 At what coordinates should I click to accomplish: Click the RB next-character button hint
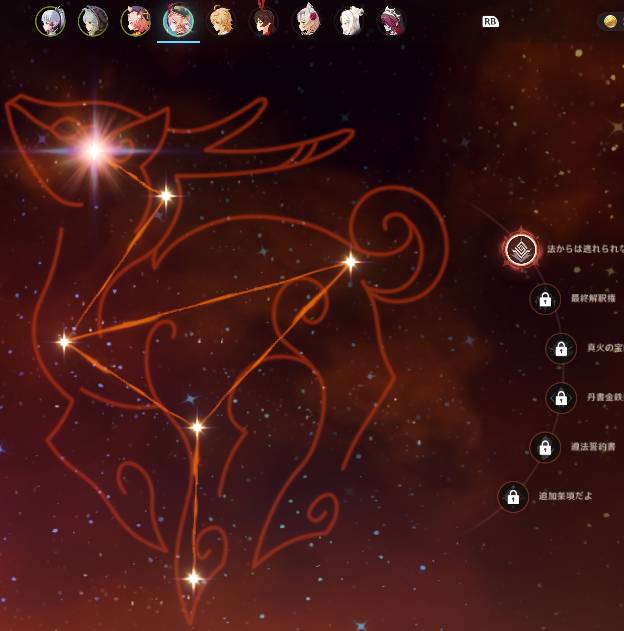pyautogui.click(x=490, y=22)
